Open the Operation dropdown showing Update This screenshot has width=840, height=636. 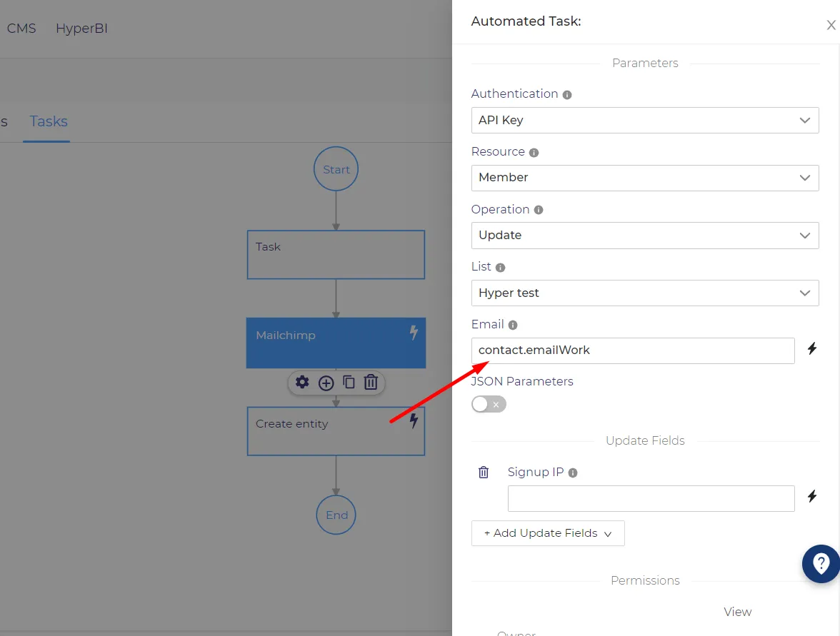point(645,236)
